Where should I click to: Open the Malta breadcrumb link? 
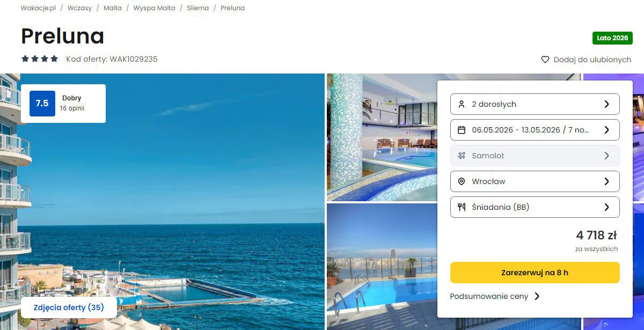coord(113,8)
